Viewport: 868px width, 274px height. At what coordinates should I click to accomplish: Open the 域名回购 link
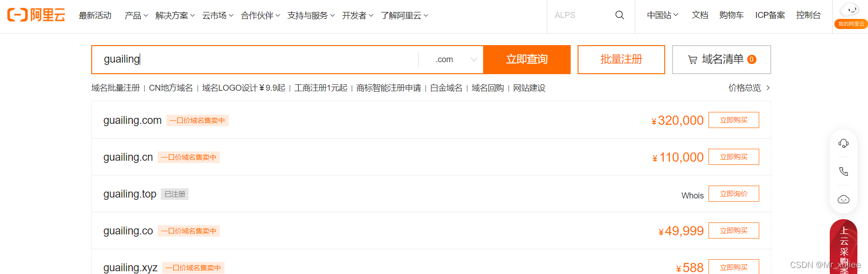pos(488,88)
